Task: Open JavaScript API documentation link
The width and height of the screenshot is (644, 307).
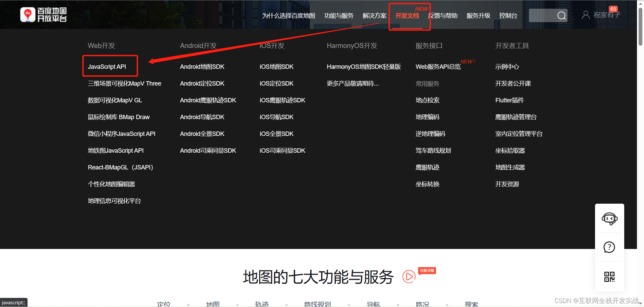Action: (x=107, y=67)
